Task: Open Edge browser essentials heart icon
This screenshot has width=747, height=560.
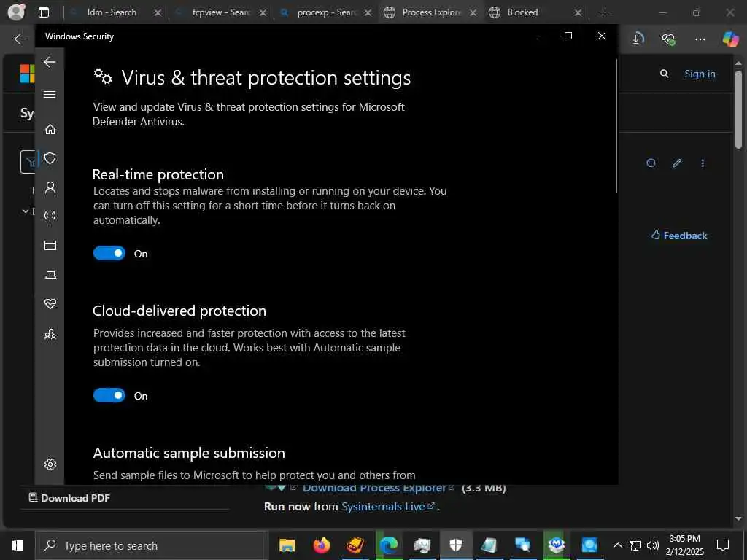Action: coord(668,39)
